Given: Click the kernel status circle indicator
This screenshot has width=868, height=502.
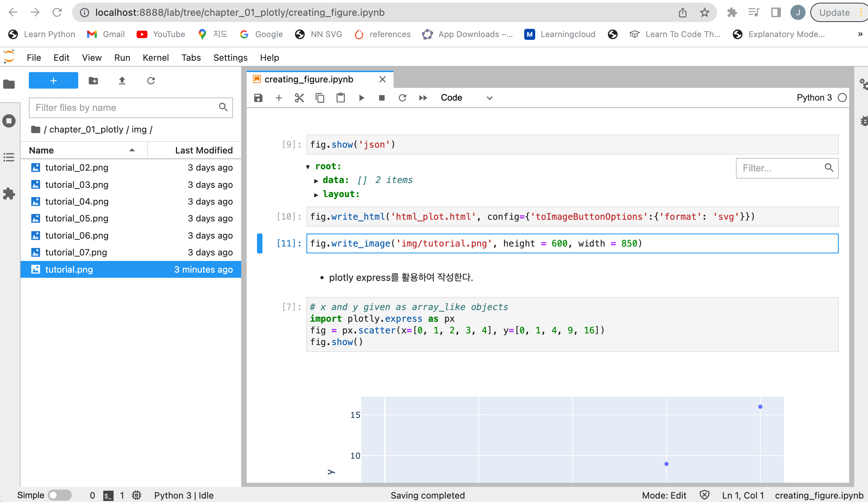Looking at the screenshot, I should tap(842, 98).
